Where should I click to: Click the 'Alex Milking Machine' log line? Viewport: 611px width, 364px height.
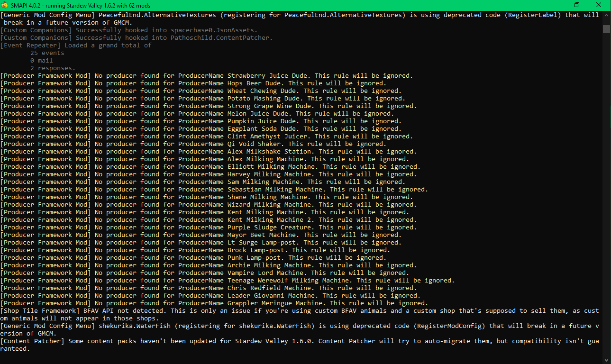tap(205, 159)
